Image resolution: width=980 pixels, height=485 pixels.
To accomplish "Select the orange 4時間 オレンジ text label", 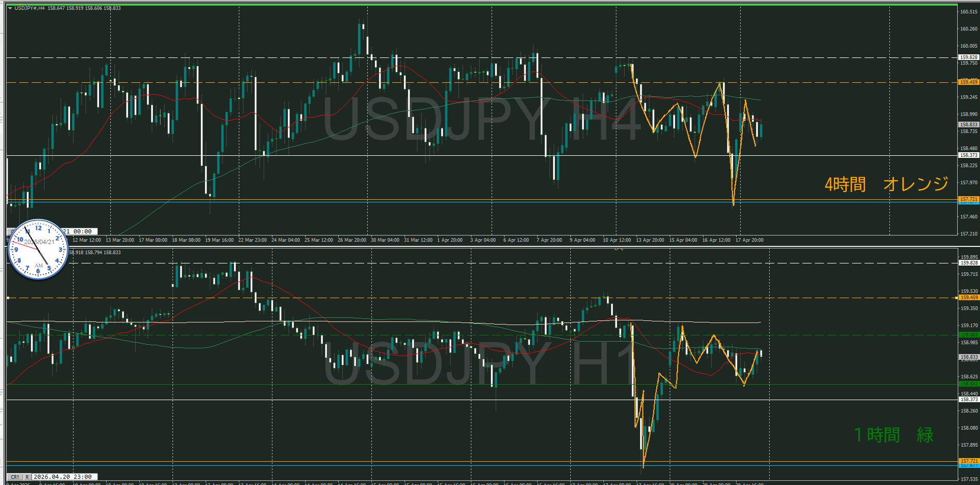I will point(886,184).
